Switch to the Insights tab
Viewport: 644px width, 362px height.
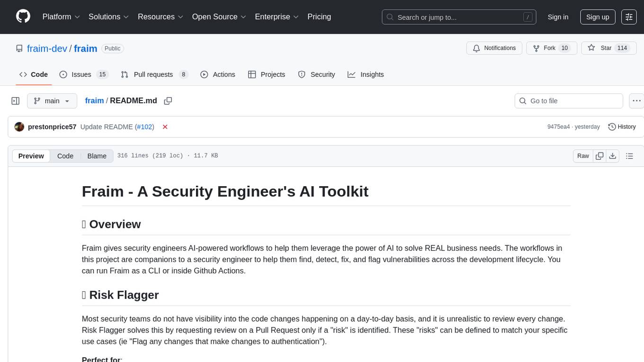pyautogui.click(x=366, y=74)
